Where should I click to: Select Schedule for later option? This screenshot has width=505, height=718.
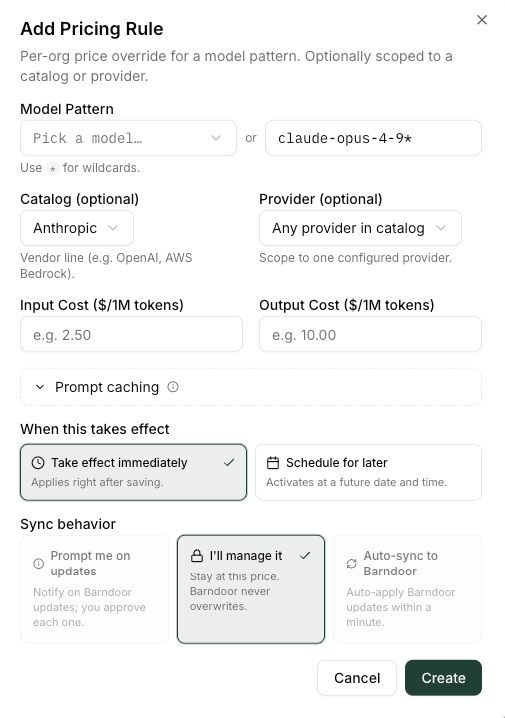(x=369, y=472)
